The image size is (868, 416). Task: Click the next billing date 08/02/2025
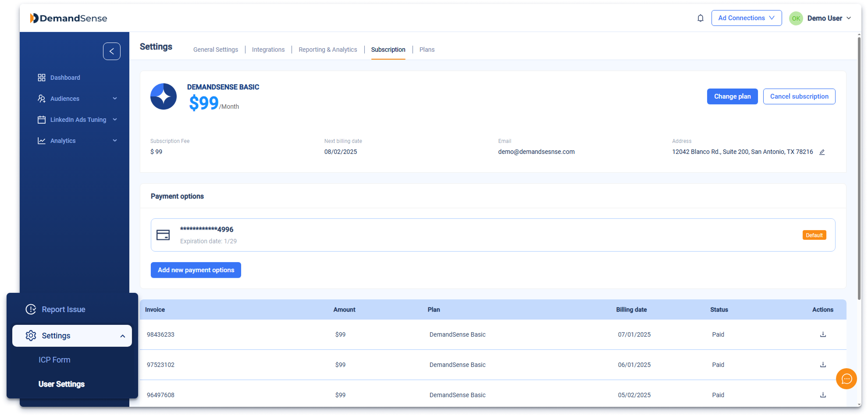(x=341, y=152)
